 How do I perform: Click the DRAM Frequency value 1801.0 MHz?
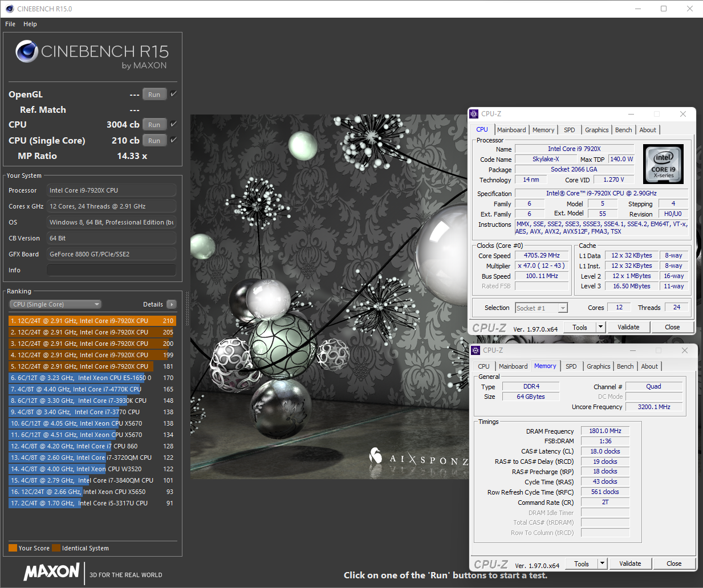605,431
